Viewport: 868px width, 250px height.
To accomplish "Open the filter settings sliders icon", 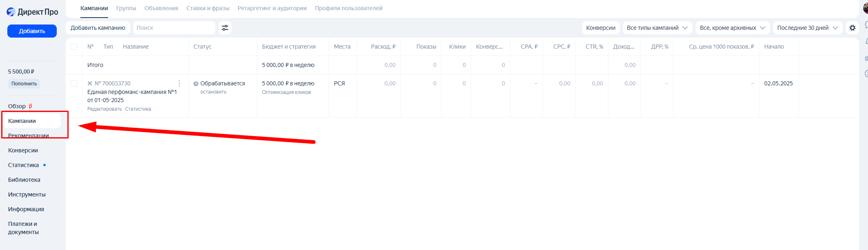I will (x=225, y=28).
